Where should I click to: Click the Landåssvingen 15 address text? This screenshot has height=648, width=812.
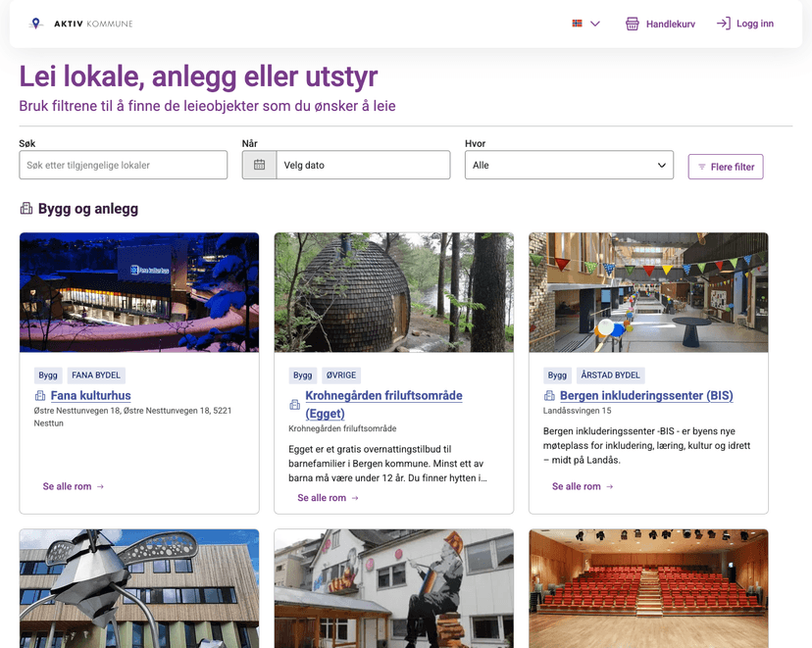tap(577, 411)
